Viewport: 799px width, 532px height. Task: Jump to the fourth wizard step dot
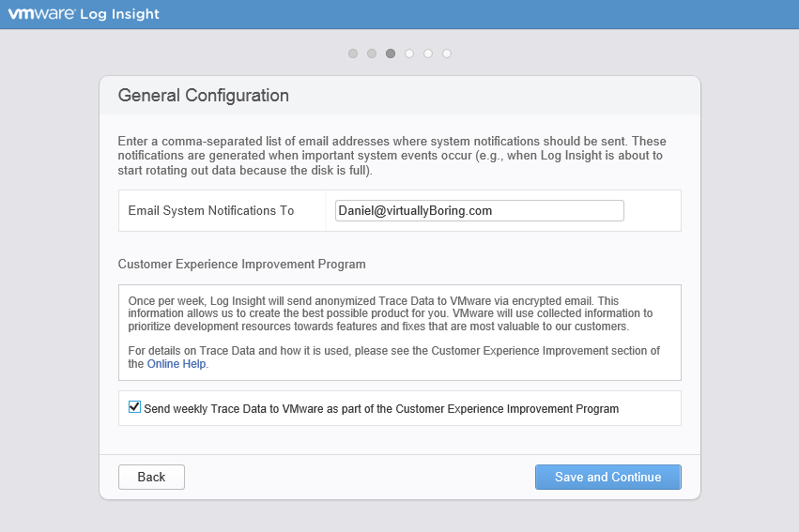409,53
